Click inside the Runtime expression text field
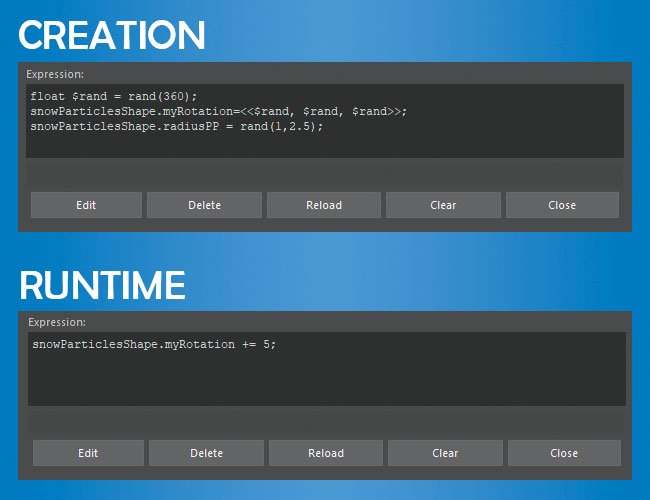650x500 pixels. pos(327,369)
